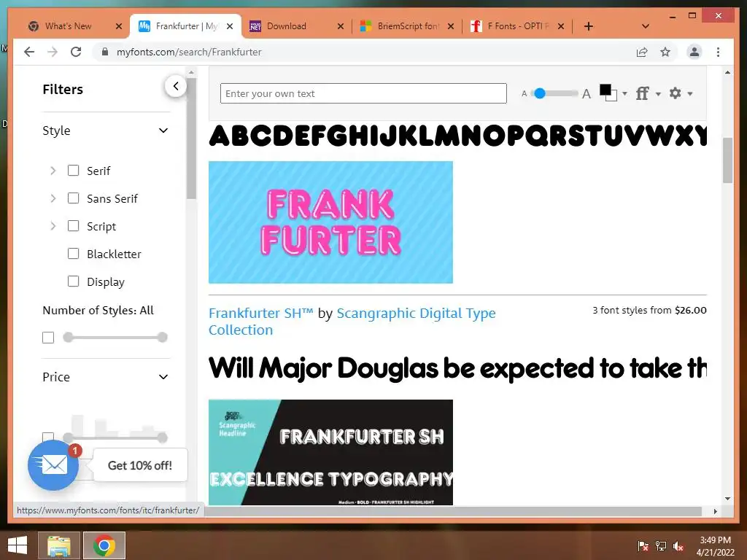Open the Frankfurter SH Excellence Typography thumbnail
This screenshot has height=560, width=747.
[x=330, y=452]
